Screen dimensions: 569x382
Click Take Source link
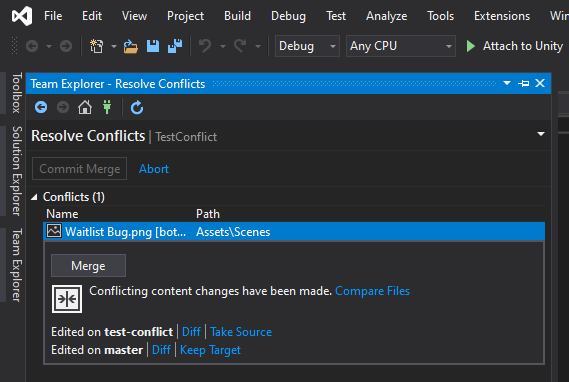click(x=241, y=332)
